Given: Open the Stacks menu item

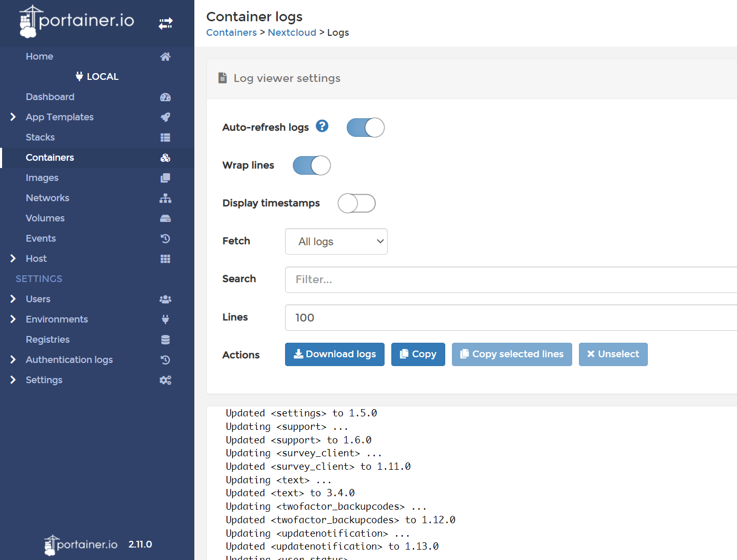Looking at the screenshot, I should [40, 137].
